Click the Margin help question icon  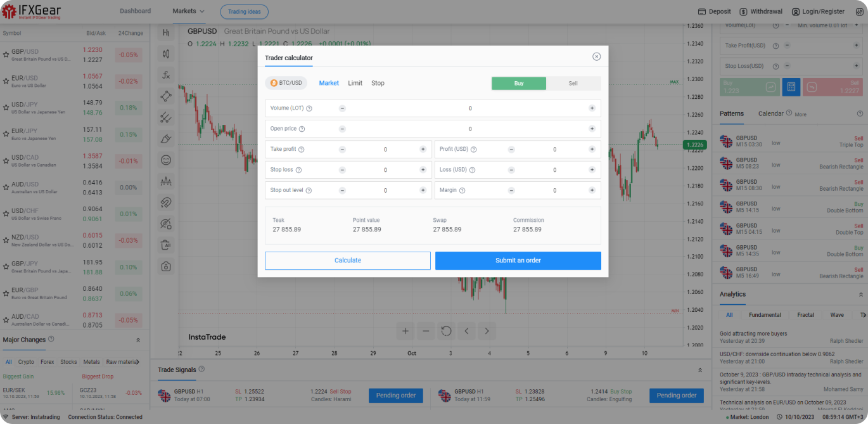tap(462, 190)
